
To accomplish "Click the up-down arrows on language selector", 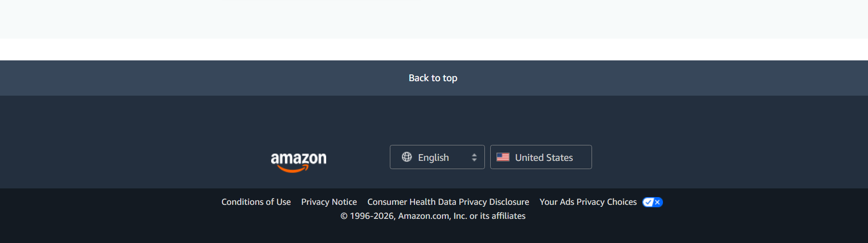I will coord(474,157).
